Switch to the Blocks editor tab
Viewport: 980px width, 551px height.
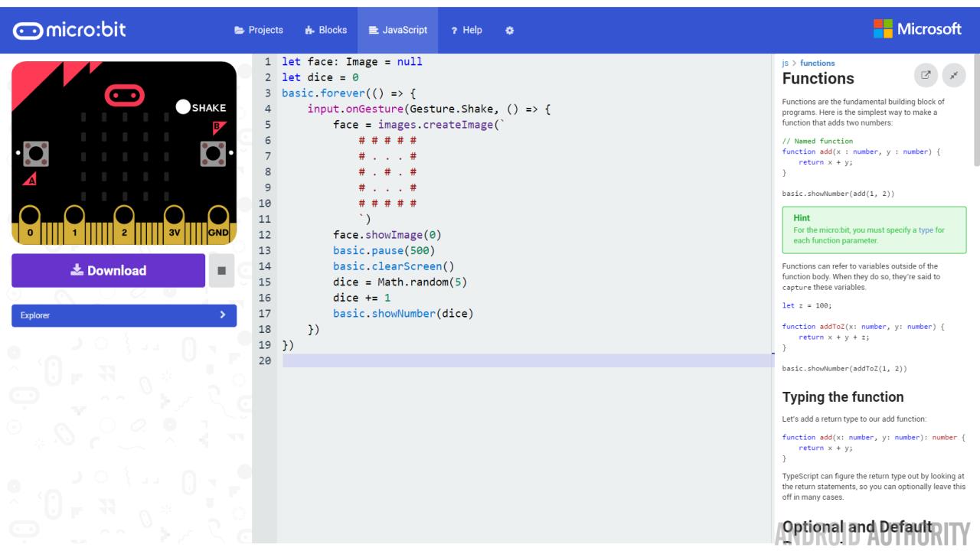(x=325, y=31)
